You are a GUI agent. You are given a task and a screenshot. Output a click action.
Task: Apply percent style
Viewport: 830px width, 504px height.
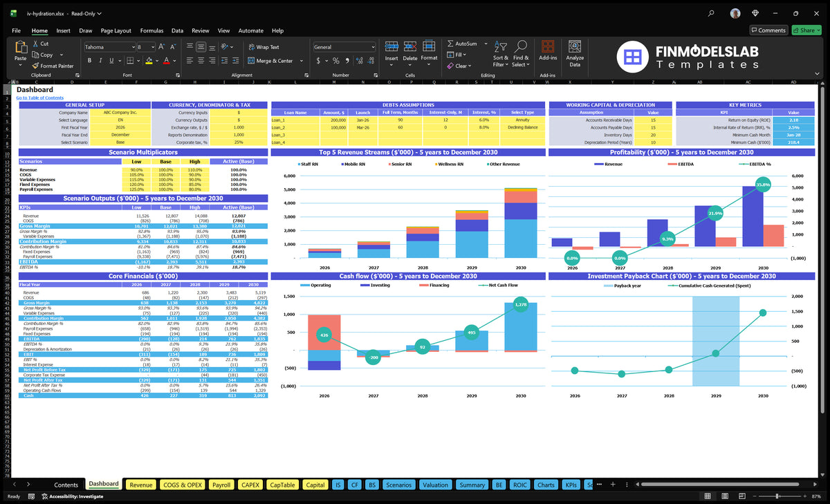point(336,61)
